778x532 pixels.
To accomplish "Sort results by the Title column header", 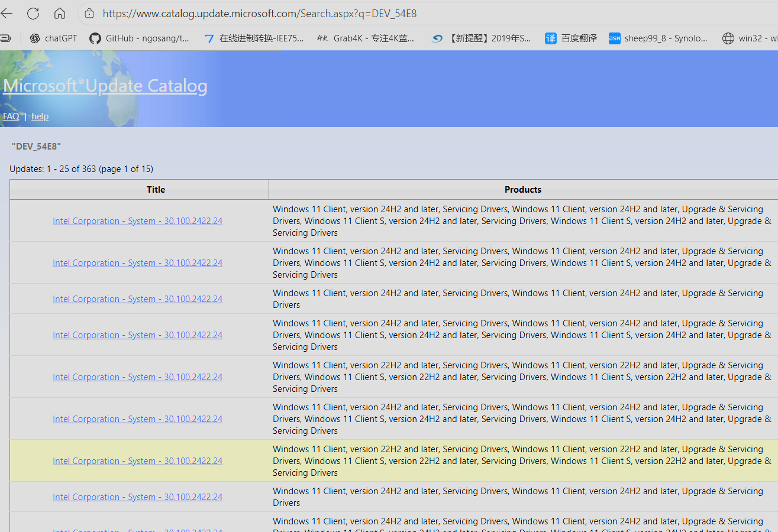I will click(156, 189).
